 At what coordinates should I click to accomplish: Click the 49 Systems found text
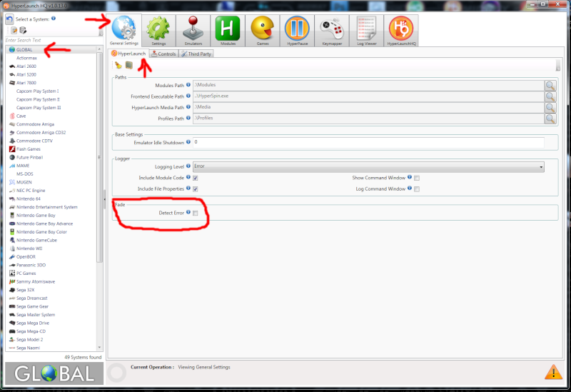(x=83, y=358)
